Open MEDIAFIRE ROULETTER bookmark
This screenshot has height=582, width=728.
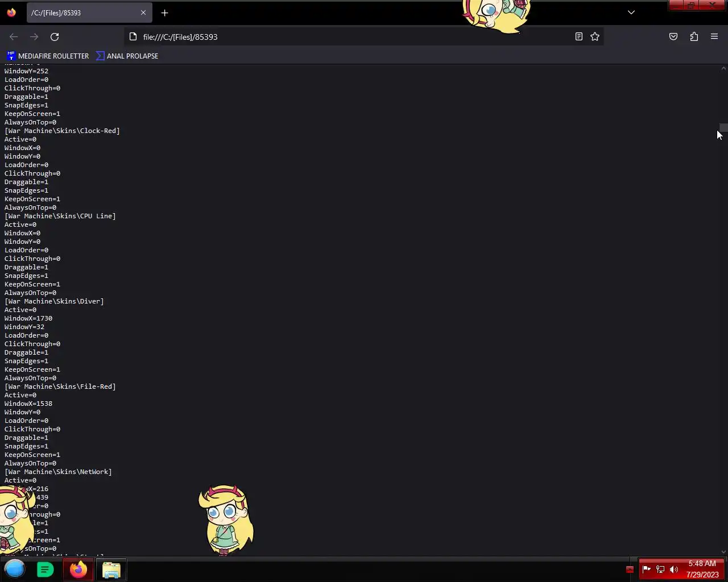pos(48,56)
